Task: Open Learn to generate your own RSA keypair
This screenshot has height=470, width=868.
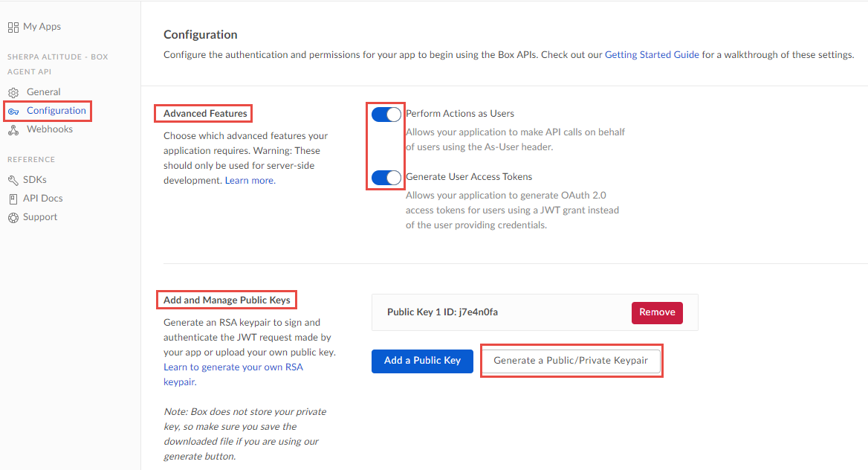Action: pyautogui.click(x=233, y=367)
